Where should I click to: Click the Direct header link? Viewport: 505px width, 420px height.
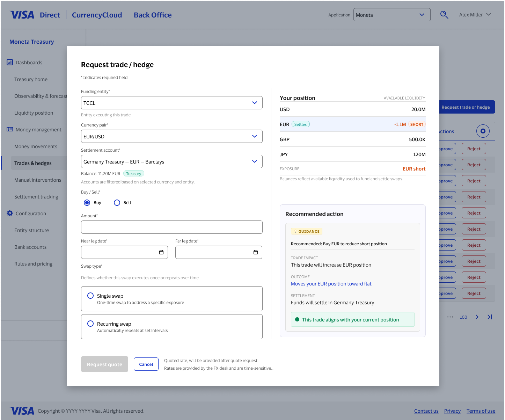click(x=50, y=15)
